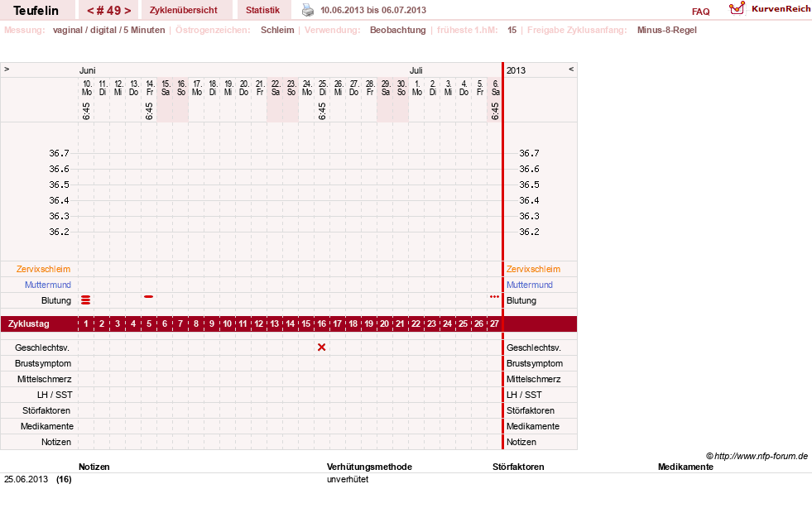Click the left Medikamente row label
The width and height of the screenshot is (812, 532).
pos(47,426)
